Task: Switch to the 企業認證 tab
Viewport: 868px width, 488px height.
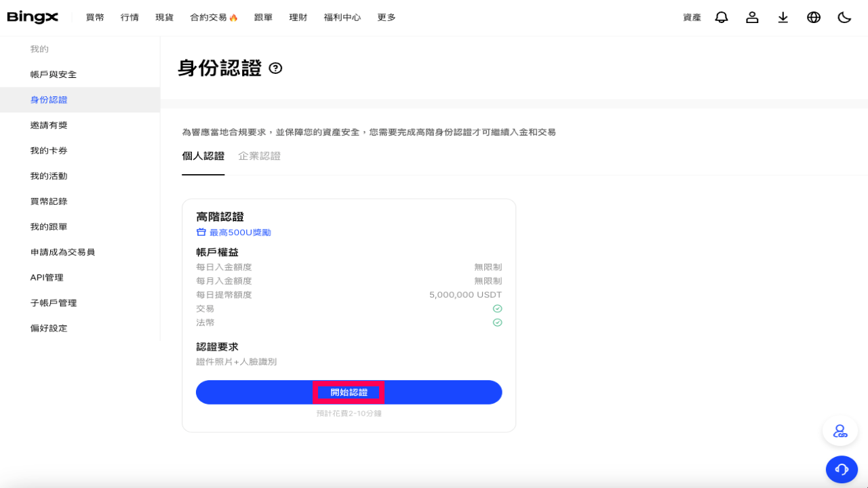Action: pos(258,155)
